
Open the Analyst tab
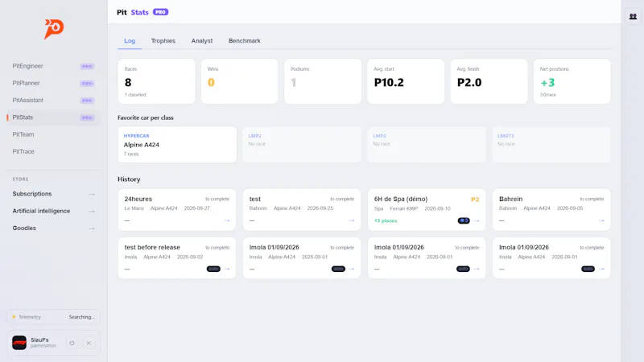(x=202, y=41)
